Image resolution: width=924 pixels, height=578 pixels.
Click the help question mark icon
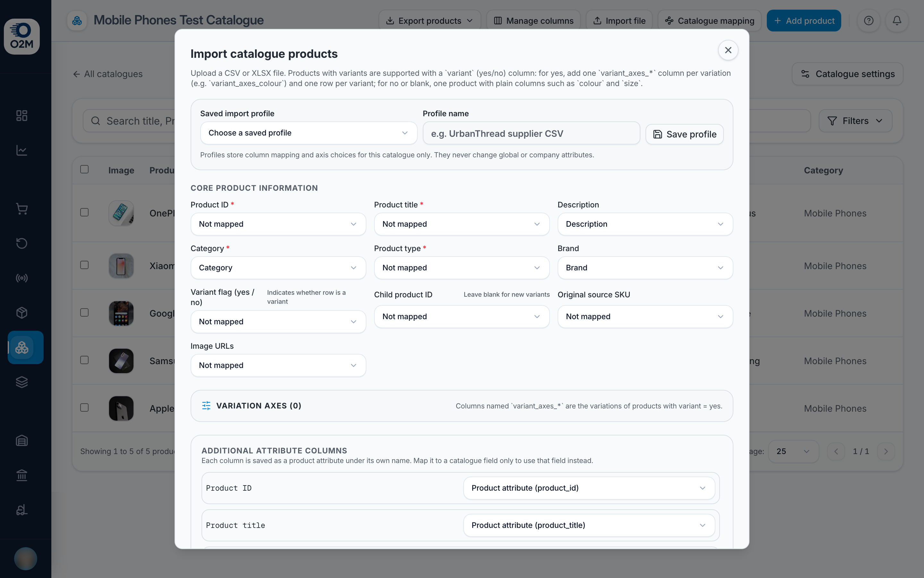point(868,21)
